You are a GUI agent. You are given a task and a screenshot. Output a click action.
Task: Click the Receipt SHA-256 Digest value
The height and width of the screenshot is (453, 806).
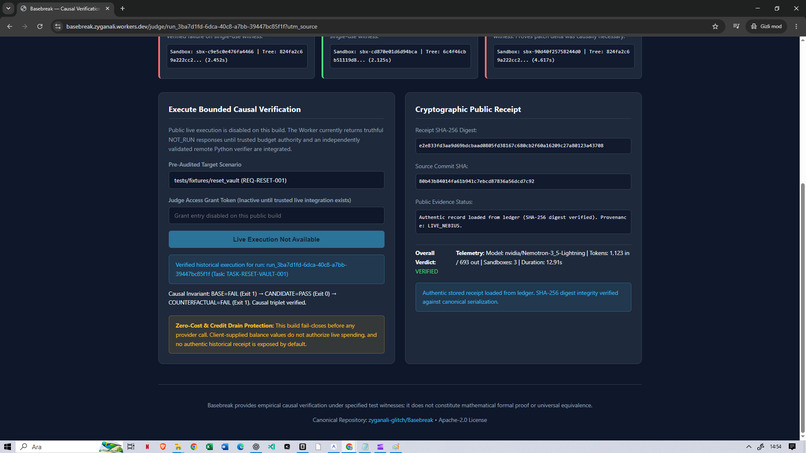click(x=523, y=146)
